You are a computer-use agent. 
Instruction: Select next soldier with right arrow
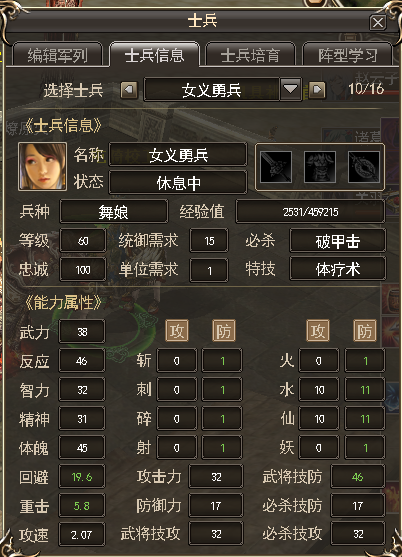(317, 90)
